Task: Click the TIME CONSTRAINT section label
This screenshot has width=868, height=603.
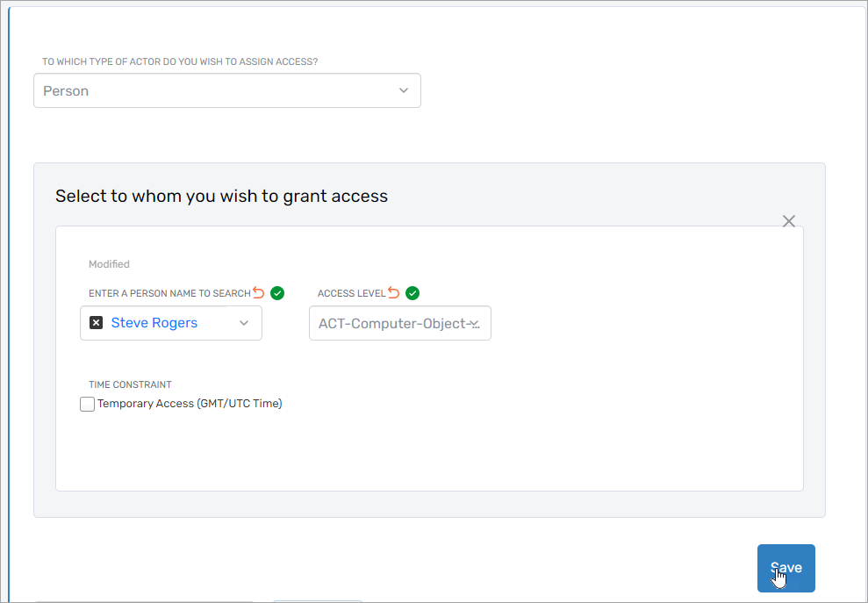Action: [x=130, y=384]
